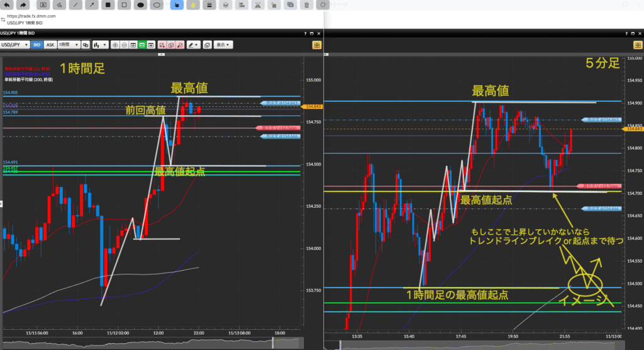Click the redo arrow in annotation toolbar

pos(23,4)
